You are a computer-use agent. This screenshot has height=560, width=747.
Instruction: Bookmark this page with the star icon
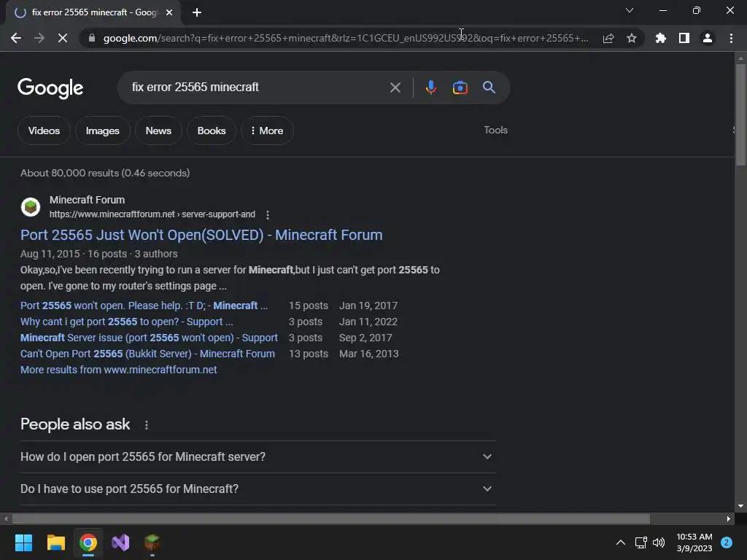[x=632, y=38]
